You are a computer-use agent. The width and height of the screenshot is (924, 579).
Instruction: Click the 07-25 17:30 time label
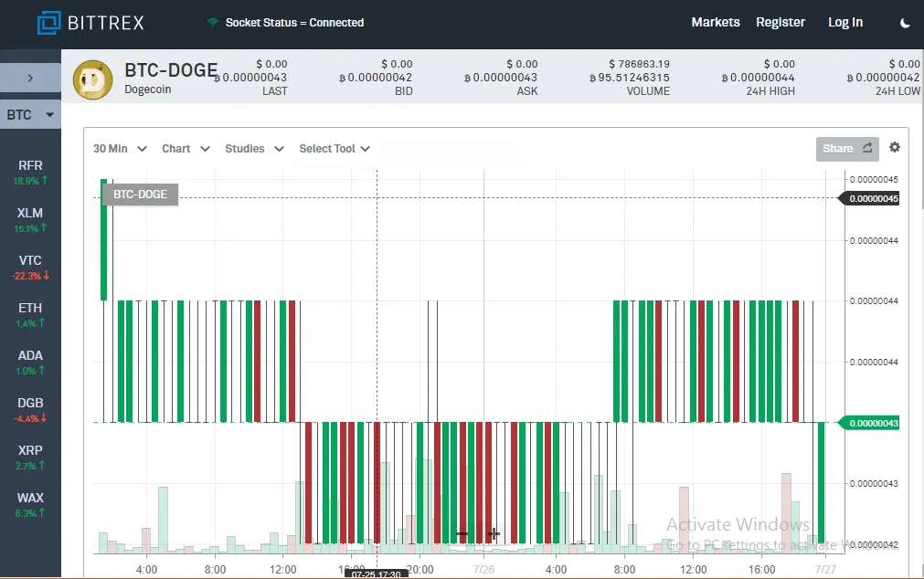(x=376, y=574)
